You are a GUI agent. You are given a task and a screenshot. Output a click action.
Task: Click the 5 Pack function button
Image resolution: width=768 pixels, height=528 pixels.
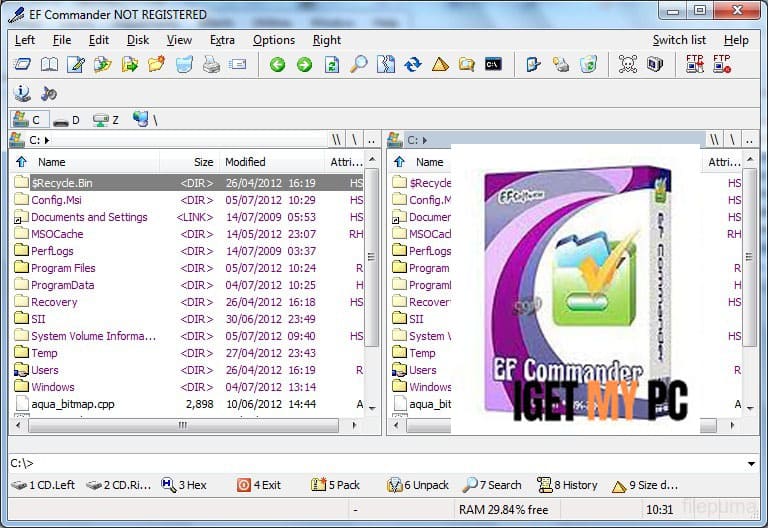[336, 485]
